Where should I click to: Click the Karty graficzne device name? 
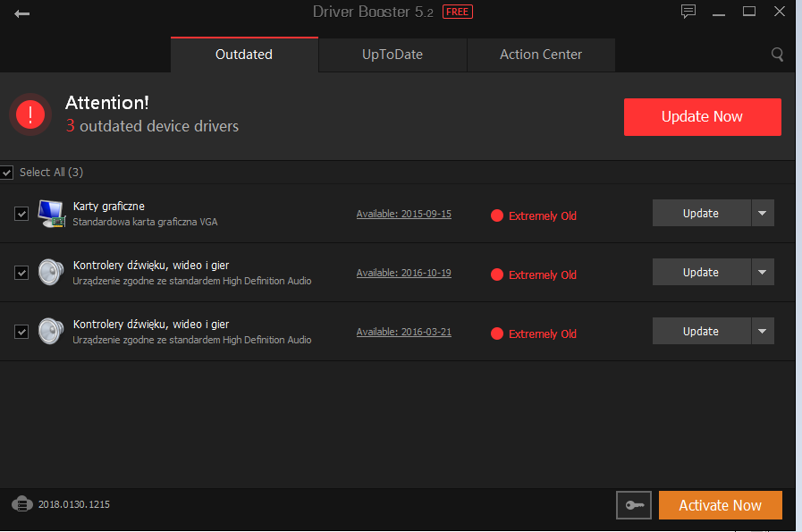109,207
